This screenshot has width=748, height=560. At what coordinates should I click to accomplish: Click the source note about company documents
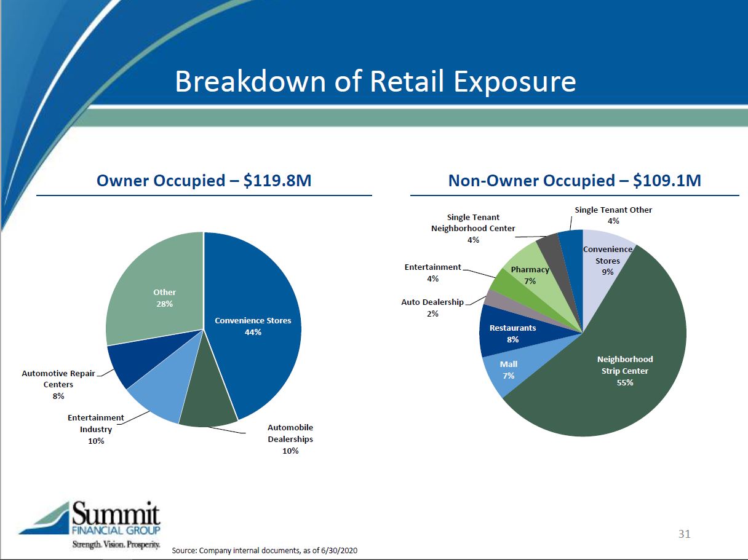pyautogui.click(x=265, y=550)
